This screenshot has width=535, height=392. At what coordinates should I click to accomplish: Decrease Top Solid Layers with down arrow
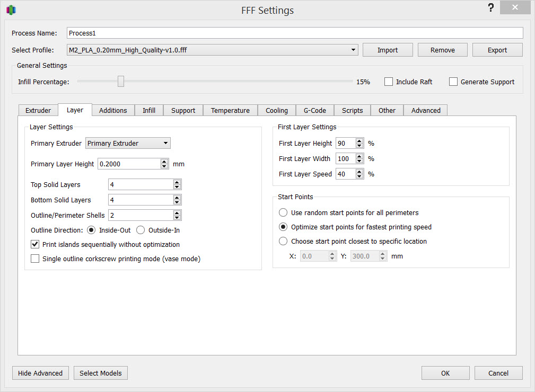coord(177,187)
